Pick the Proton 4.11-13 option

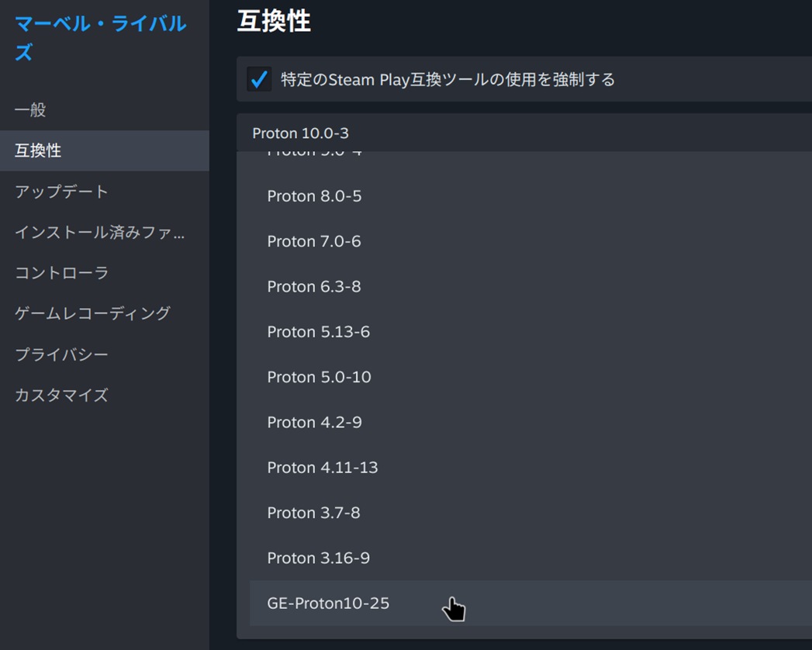[x=322, y=468]
